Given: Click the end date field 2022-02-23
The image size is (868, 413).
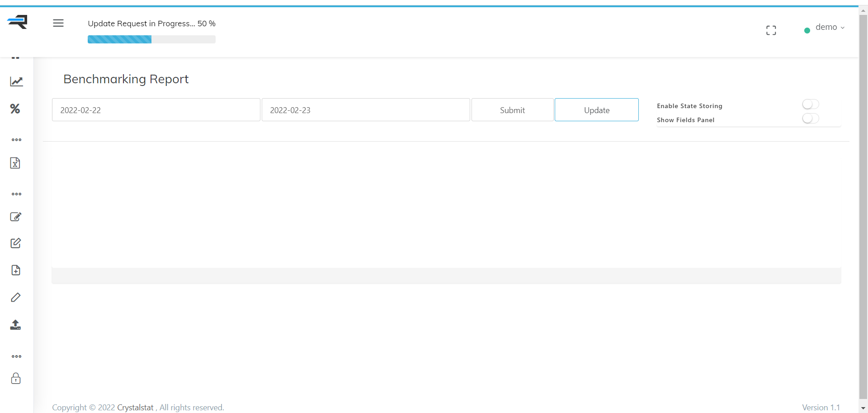Looking at the screenshot, I should tap(366, 110).
